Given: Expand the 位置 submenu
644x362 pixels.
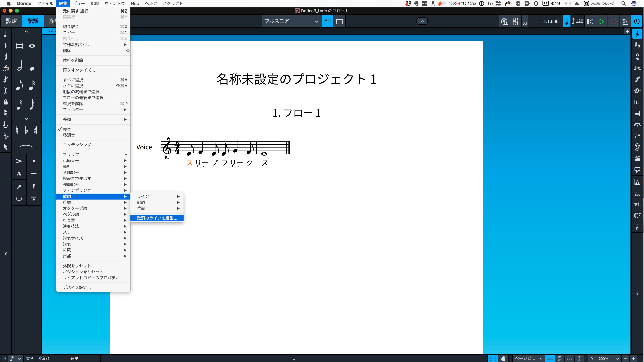Looking at the screenshot, I should (x=157, y=208).
